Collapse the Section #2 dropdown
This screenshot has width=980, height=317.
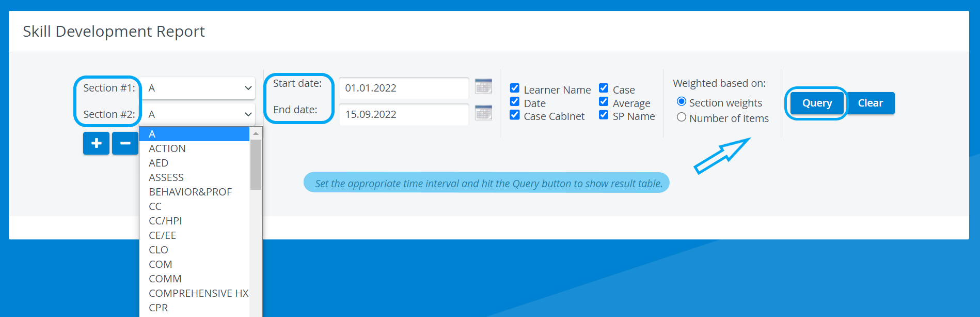[x=198, y=114]
